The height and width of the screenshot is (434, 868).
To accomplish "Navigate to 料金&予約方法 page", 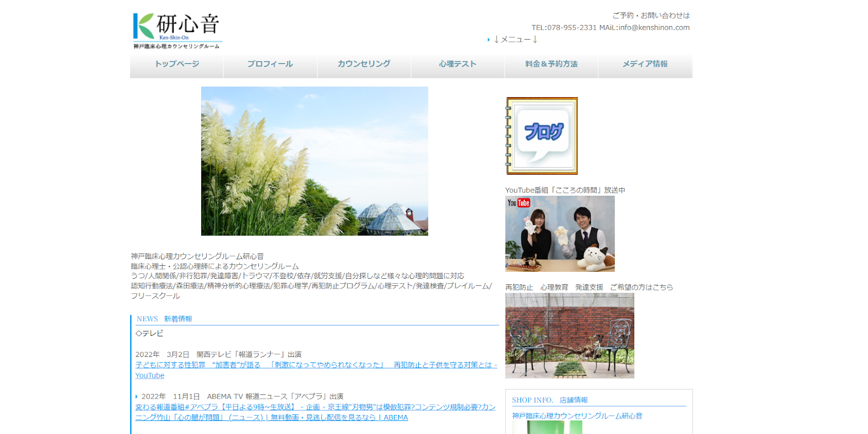I will point(551,64).
